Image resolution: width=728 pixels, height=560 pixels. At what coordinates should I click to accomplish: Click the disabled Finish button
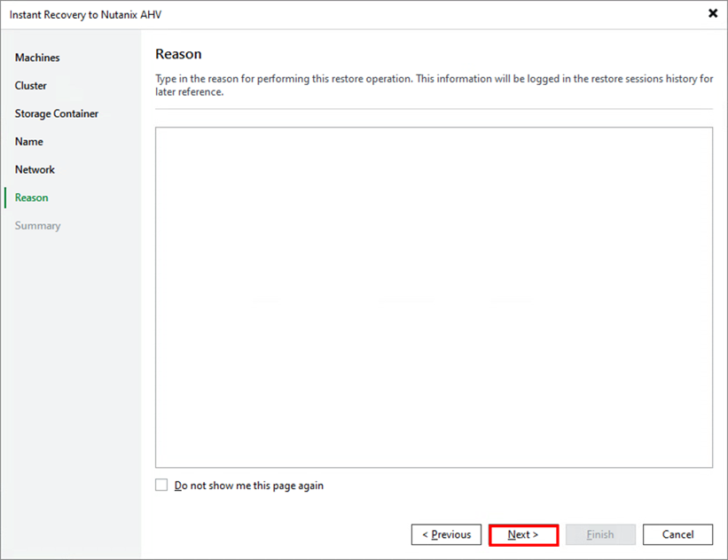point(600,534)
